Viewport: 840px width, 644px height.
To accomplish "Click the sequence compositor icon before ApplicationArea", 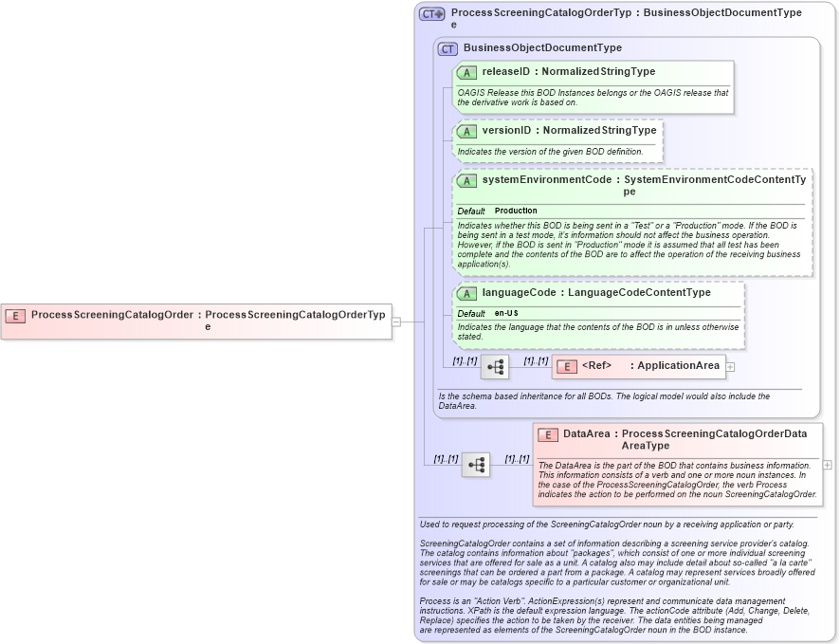I will [x=494, y=366].
